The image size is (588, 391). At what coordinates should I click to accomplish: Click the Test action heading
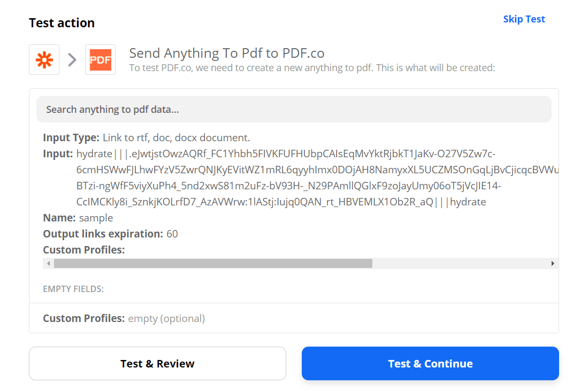tap(62, 23)
